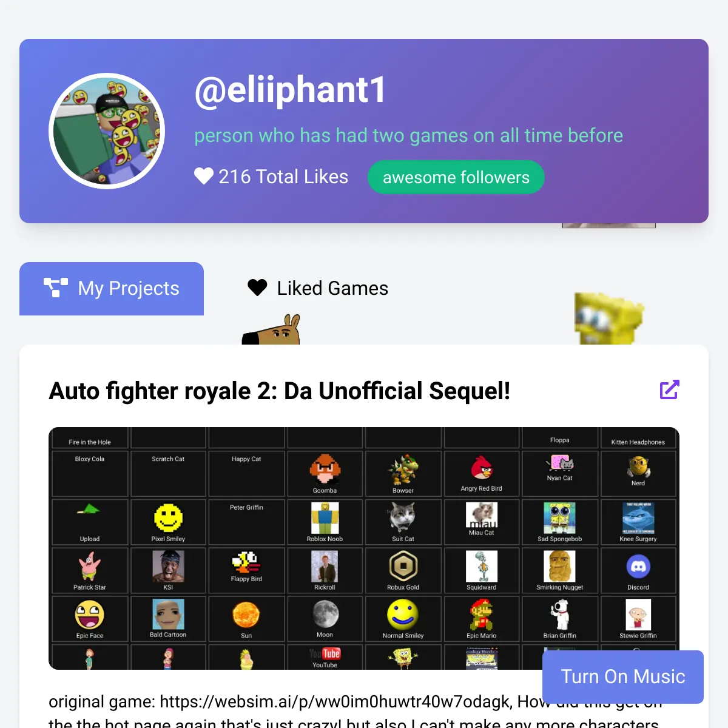Select the Goomba character icon
Image resolution: width=728 pixels, height=728 pixels.
(x=325, y=470)
